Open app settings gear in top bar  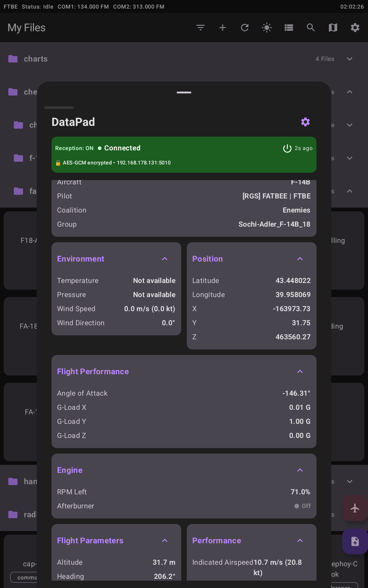(355, 28)
